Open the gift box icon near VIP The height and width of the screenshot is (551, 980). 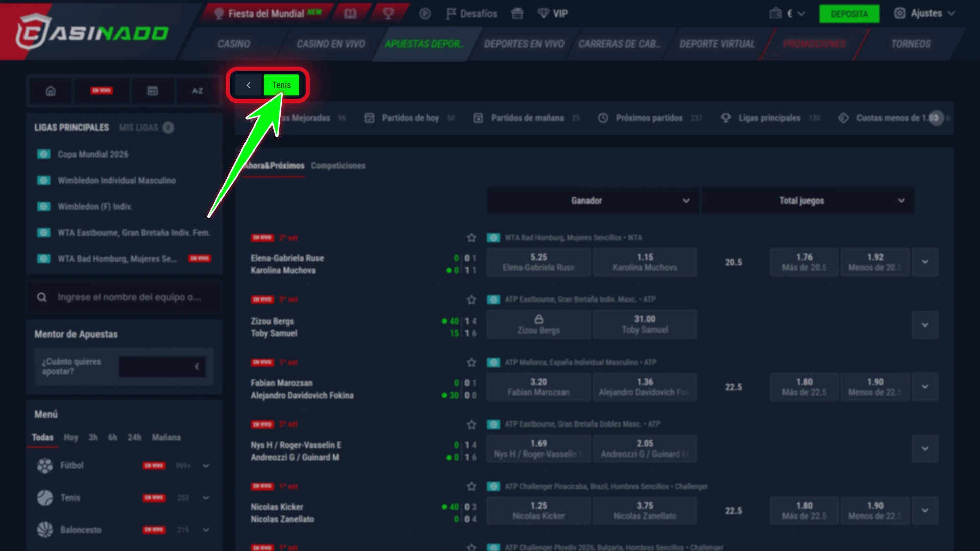click(517, 14)
